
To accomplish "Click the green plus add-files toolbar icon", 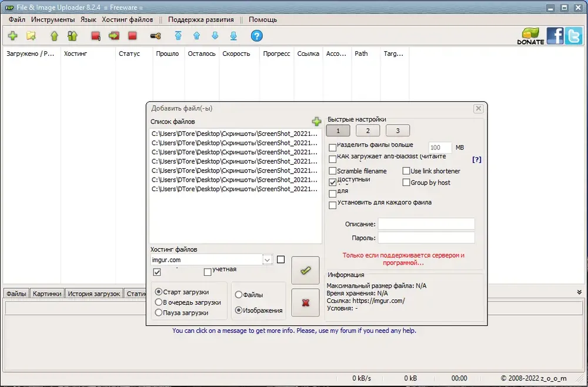I will click(x=13, y=36).
